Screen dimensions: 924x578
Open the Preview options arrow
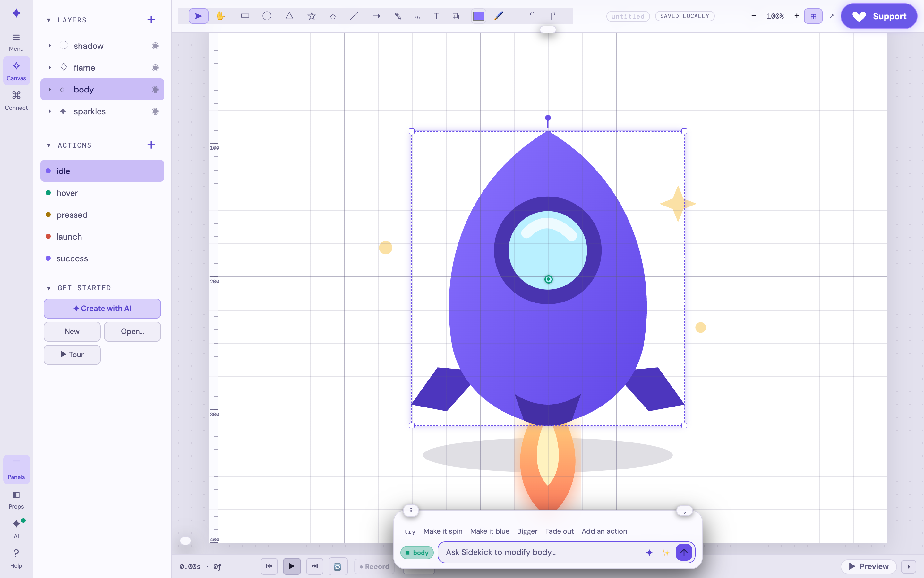908,566
